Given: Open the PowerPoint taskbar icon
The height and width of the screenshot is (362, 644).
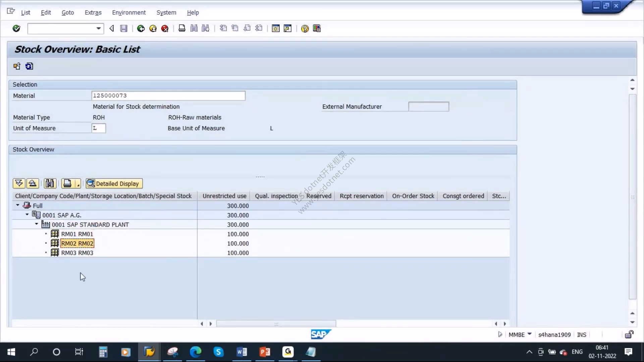Looking at the screenshot, I should click(265, 352).
